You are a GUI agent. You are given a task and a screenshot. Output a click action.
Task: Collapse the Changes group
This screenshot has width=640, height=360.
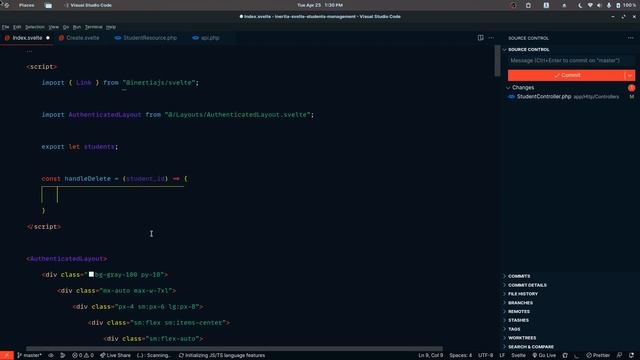508,88
